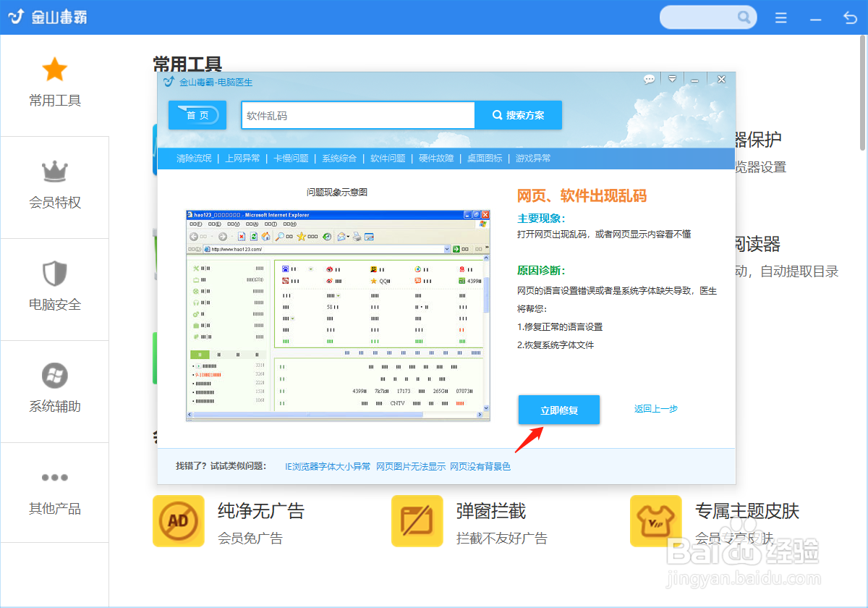Click the 2.恢复系统字体文件 line
Image resolution: width=868 pixels, height=608 pixels.
coord(556,345)
